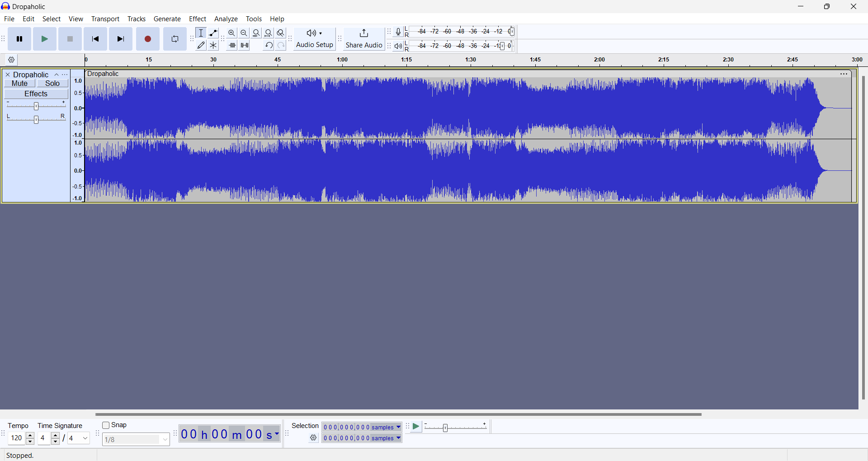Click the Stop transport button
Screen dimensions: 868x461
tap(71, 39)
